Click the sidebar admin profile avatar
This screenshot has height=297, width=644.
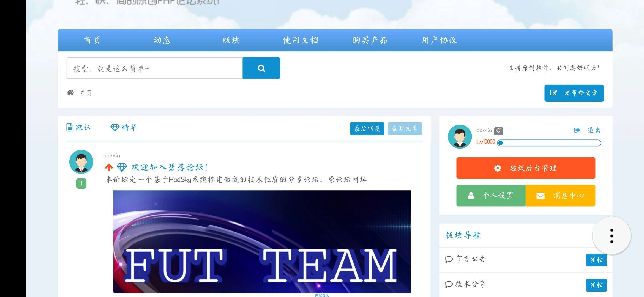(x=460, y=137)
